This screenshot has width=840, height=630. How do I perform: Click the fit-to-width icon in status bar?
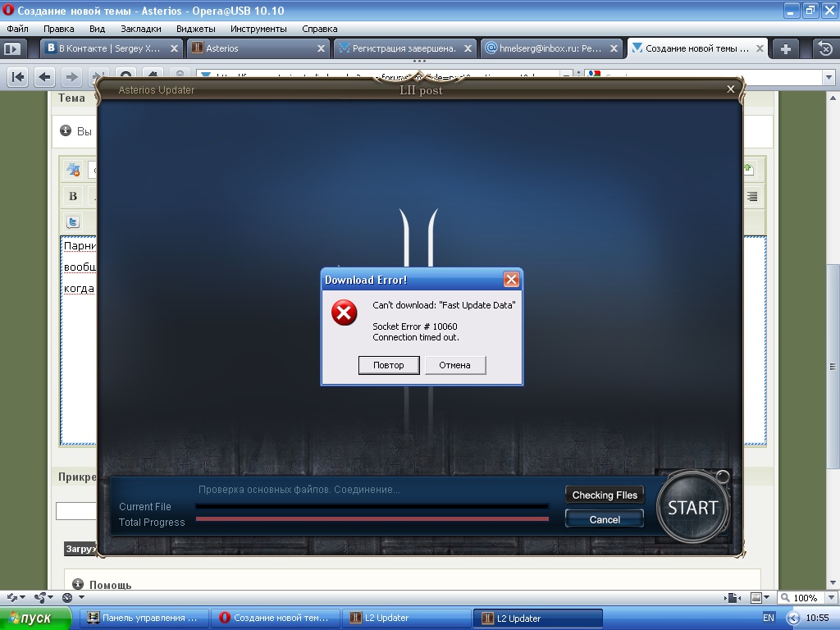coord(733,597)
